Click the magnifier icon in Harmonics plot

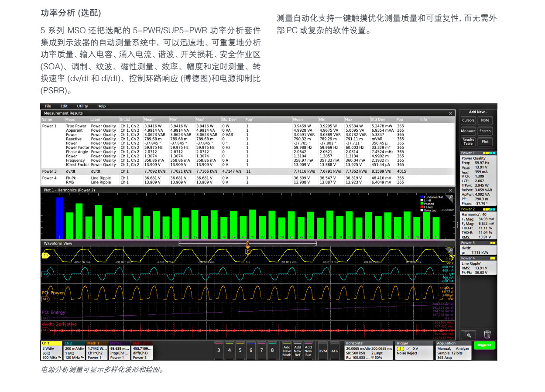click(x=451, y=198)
